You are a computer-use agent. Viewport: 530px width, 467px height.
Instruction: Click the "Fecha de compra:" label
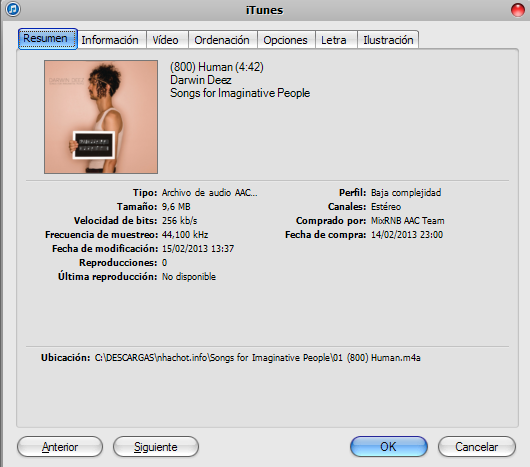tap(326, 235)
